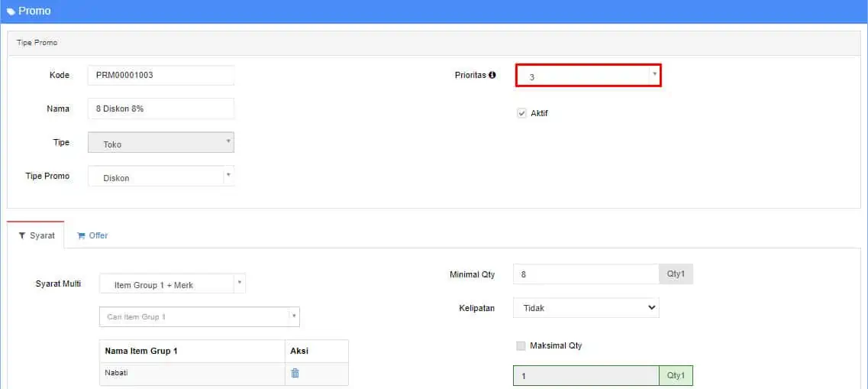
Task: Click the Prioritas info icon
Action: click(492, 75)
